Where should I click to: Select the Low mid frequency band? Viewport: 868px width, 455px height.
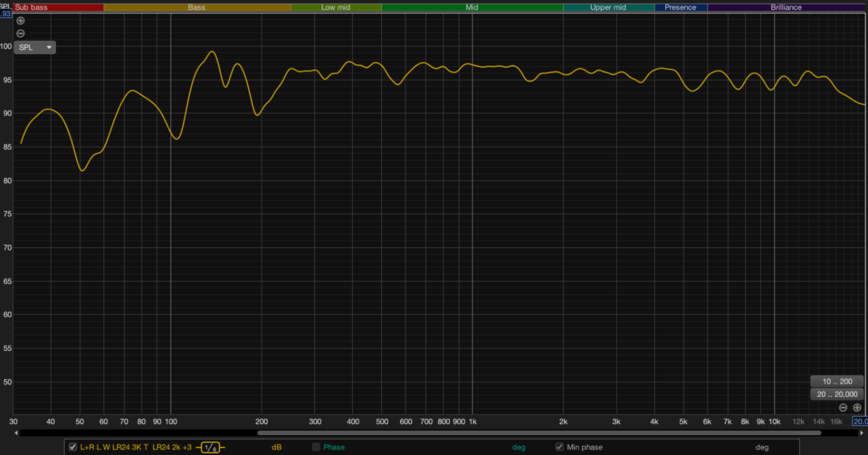click(335, 7)
